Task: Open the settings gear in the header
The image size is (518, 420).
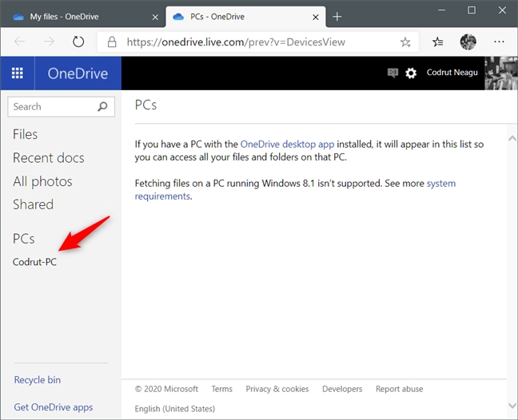Action: 411,73
